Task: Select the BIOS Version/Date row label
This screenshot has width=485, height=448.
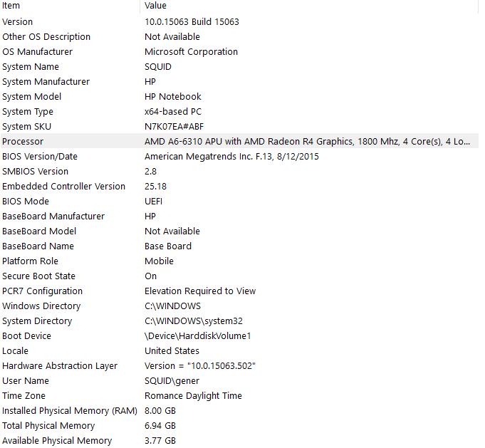Action: pyautogui.click(x=40, y=157)
